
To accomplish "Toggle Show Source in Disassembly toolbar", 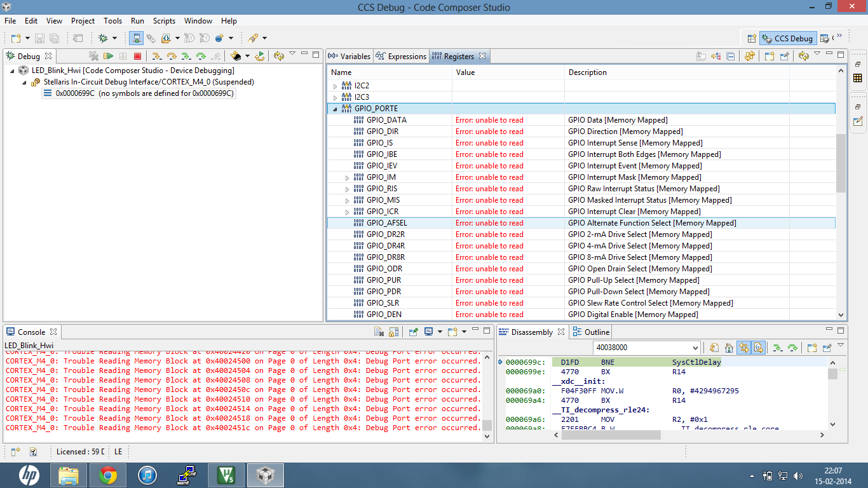I will 758,348.
